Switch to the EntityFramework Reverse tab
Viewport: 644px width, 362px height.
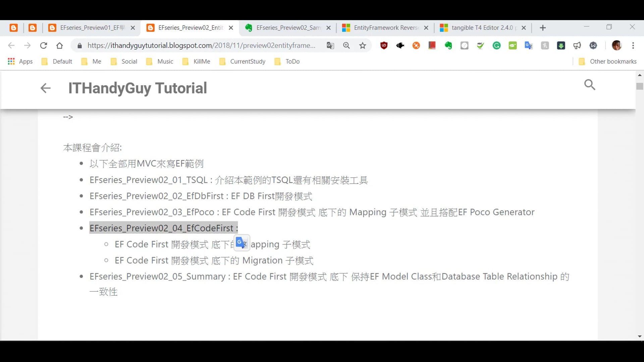tap(386, 28)
